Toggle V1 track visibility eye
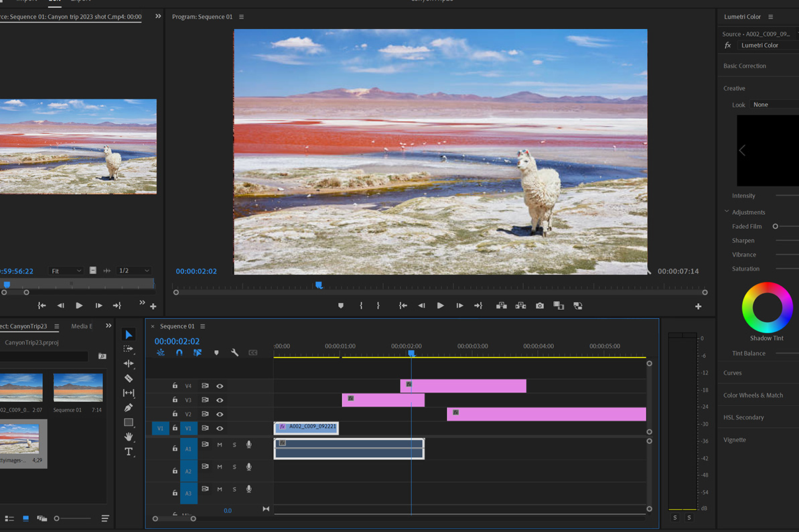Image resolution: width=799 pixels, height=532 pixels. point(220,428)
